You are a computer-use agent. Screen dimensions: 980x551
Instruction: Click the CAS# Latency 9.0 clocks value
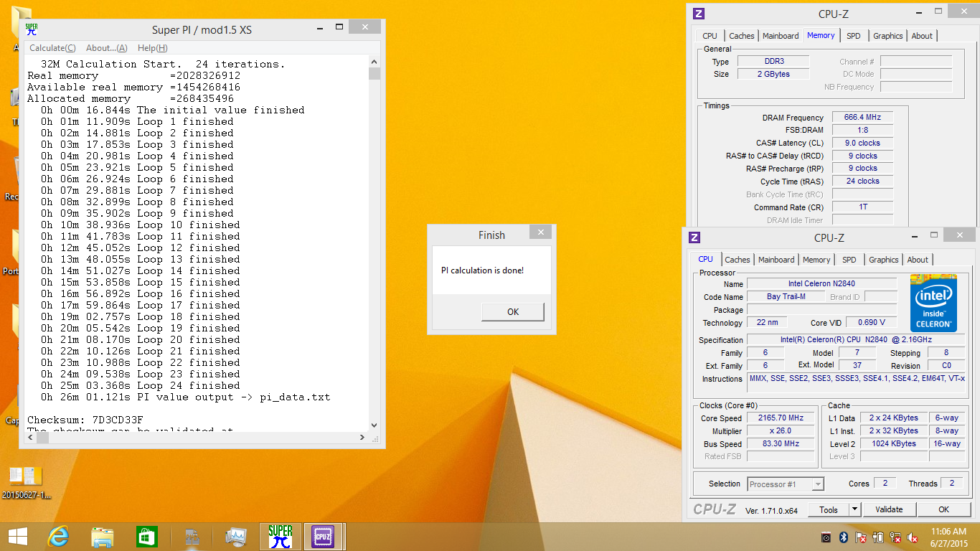coord(862,143)
